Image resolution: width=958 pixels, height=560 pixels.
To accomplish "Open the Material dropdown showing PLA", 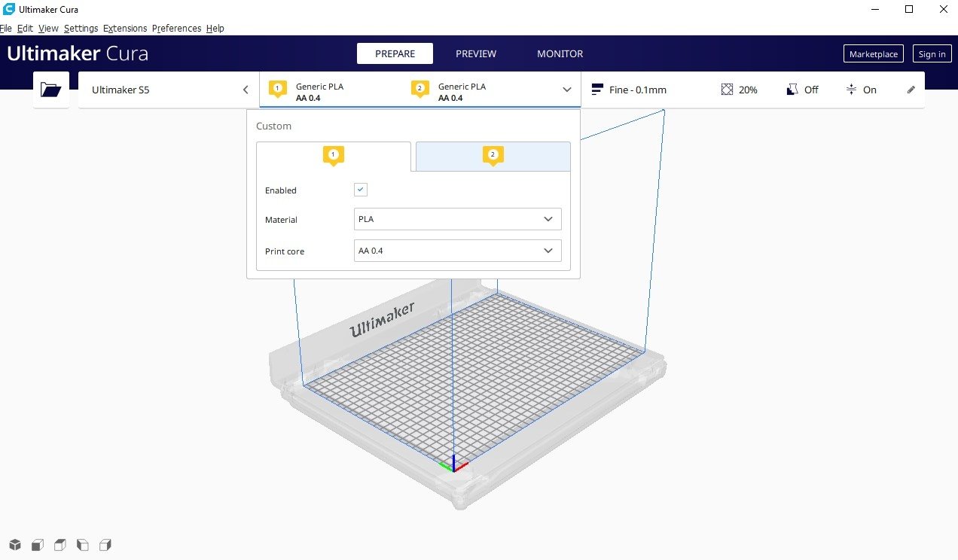I will pyautogui.click(x=457, y=219).
